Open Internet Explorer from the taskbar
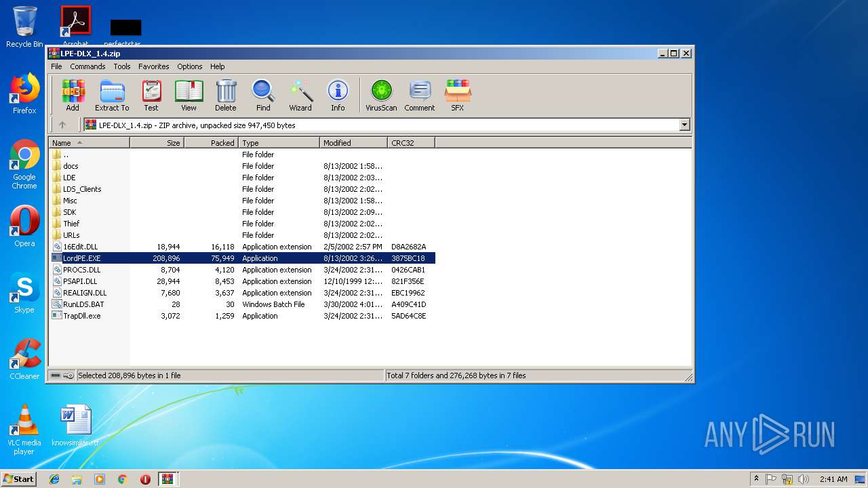The height and width of the screenshot is (488, 868). 54,479
